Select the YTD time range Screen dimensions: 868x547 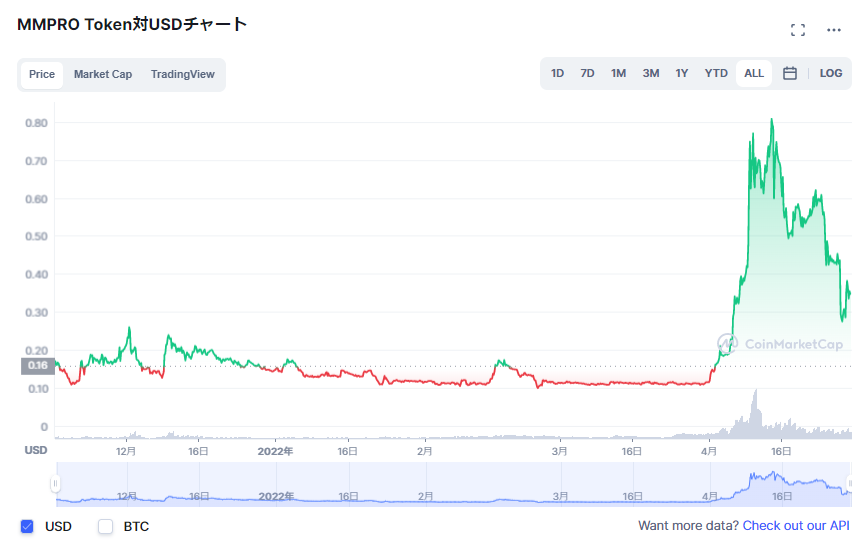(716, 73)
